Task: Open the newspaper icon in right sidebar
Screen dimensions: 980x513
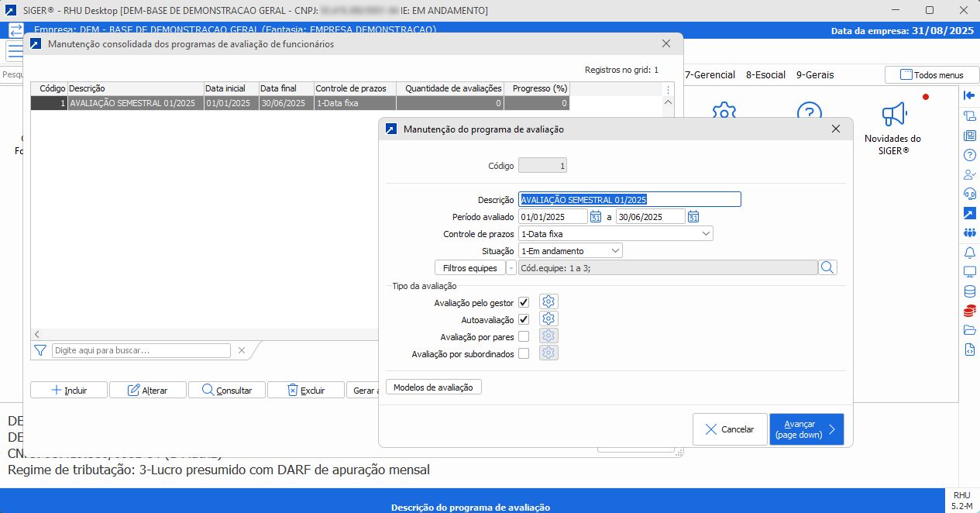Action: [x=969, y=136]
